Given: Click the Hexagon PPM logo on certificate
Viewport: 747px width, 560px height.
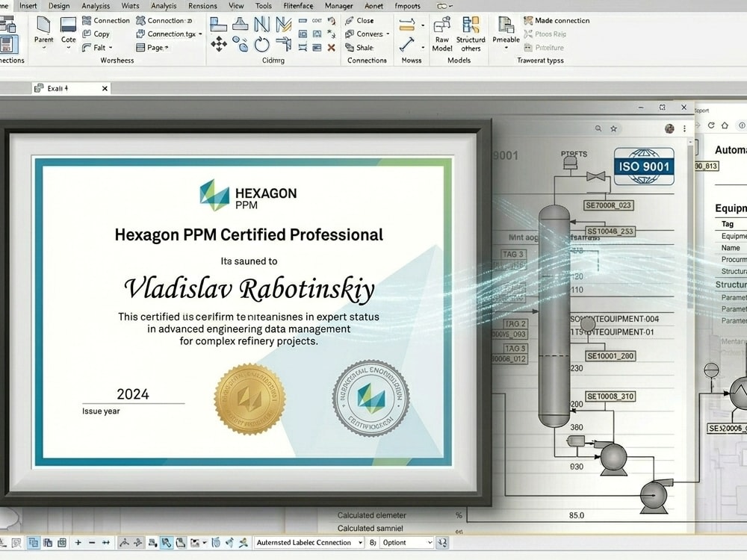Looking at the screenshot, I should click(248, 195).
